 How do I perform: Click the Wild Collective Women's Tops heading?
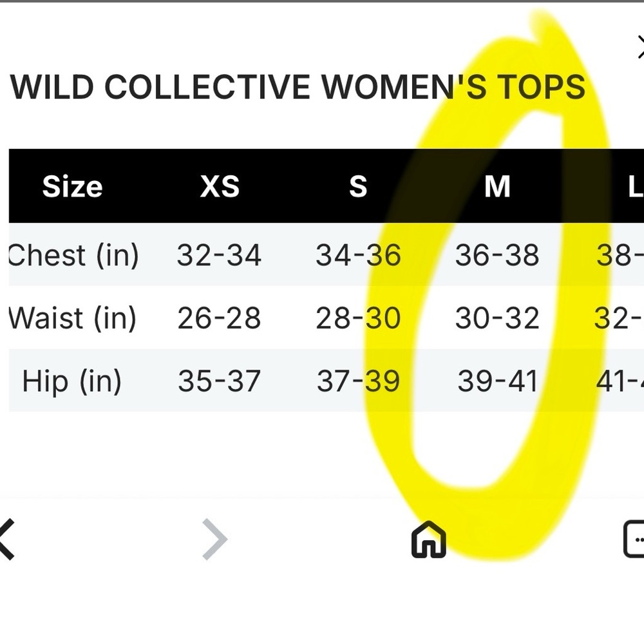[298, 87]
